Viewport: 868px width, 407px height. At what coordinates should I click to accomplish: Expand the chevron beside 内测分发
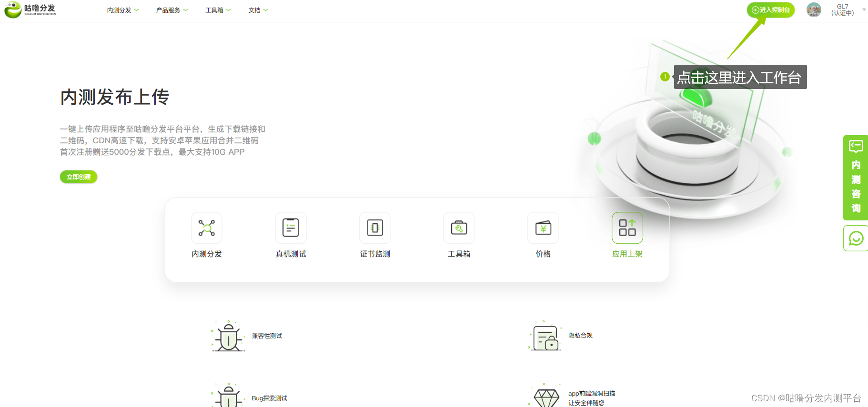[137, 10]
